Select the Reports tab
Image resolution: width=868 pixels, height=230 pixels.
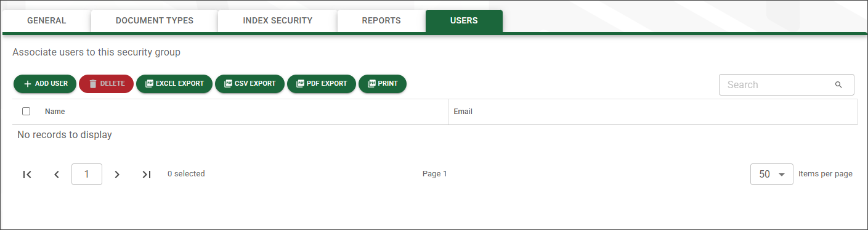click(x=381, y=20)
